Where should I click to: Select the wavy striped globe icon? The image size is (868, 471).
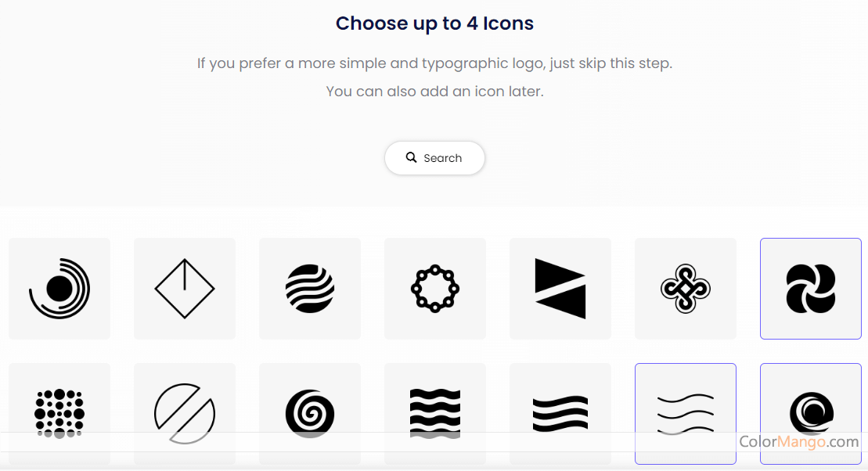click(x=310, y=289)
